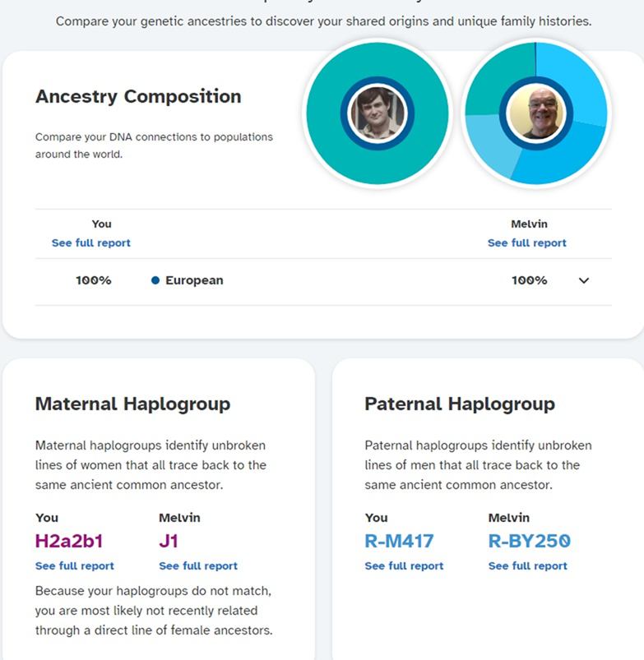This screenshot has height=660, width=644.
Task: Click the blue dot beside European
Action: pos(155,280)
